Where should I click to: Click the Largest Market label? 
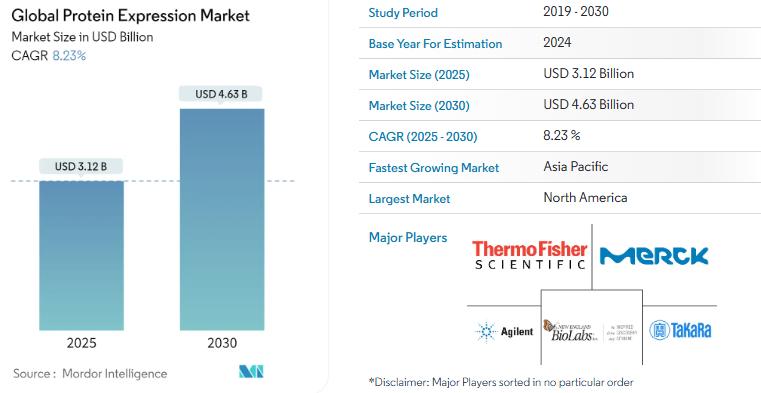410,199
